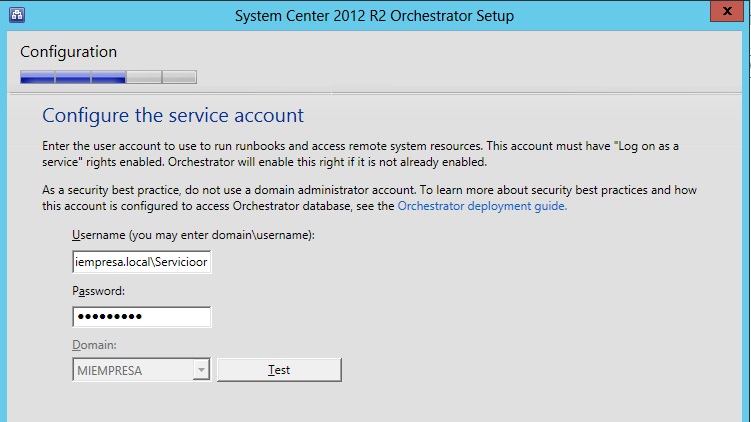Focus the Username input field

(x=141, y=262)
